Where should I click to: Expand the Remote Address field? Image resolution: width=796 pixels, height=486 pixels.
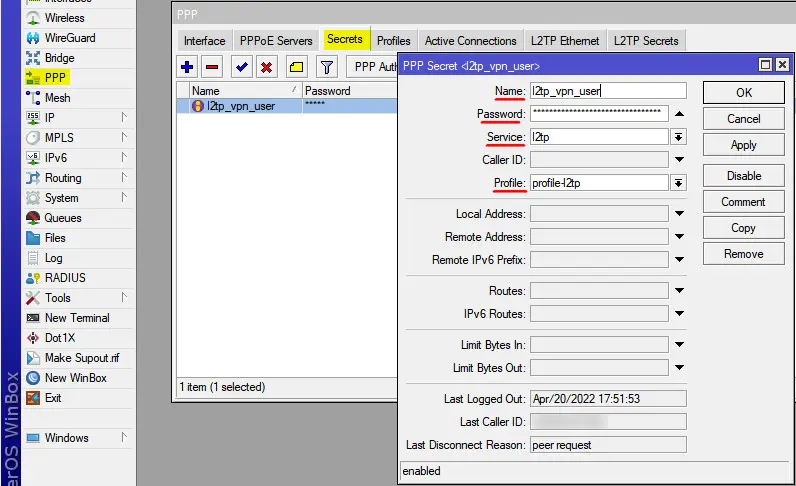[x=679, y=236]
